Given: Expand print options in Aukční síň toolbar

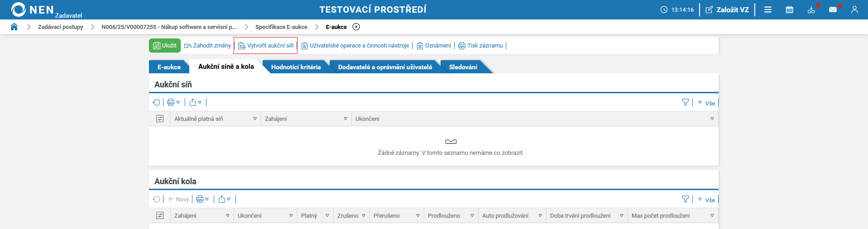Looking at the screenshot, I should tap(173, 102).
